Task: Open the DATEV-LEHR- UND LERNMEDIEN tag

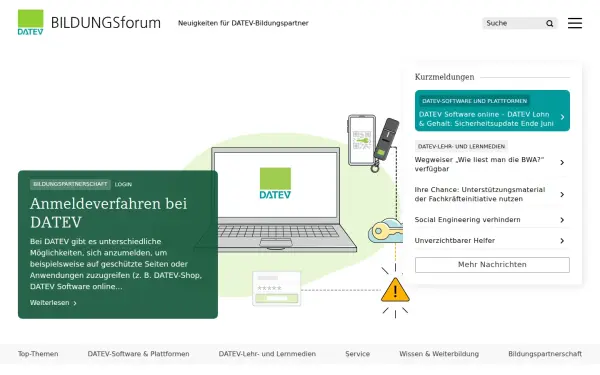Action: coord(461,146)
